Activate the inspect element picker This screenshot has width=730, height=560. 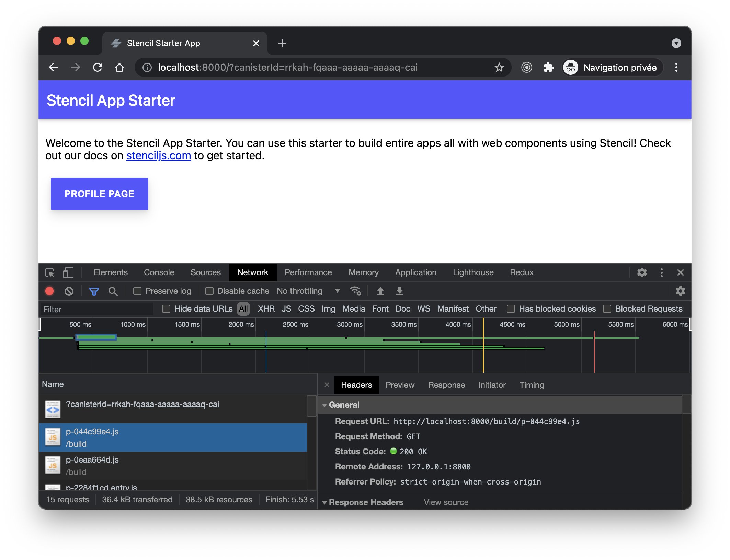click(x=50, y=272)
